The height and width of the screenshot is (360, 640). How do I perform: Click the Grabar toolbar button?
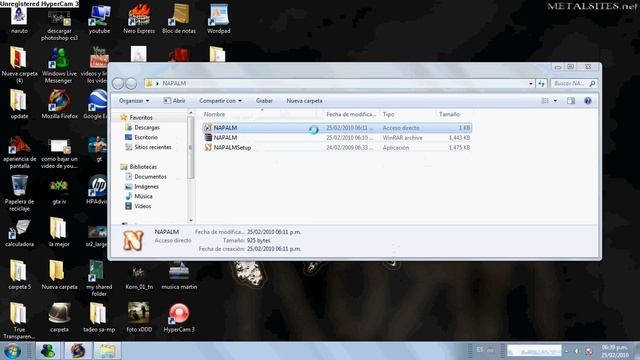[264, 101]
